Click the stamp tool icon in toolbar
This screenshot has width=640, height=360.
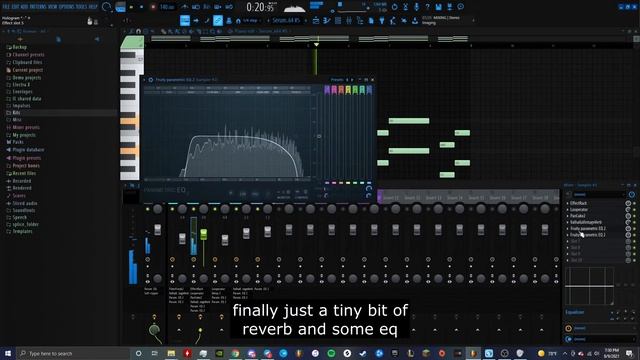(229, 20)
